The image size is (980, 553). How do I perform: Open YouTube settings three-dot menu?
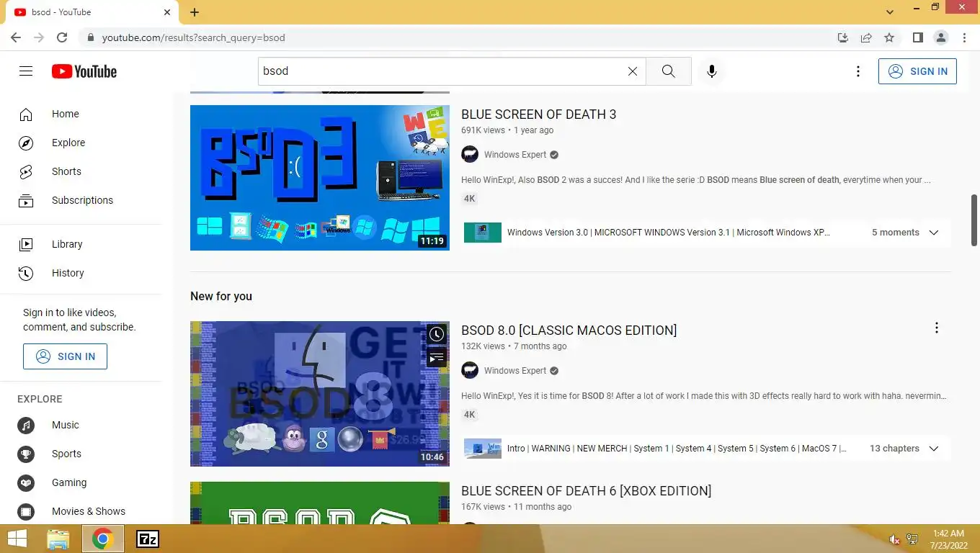(x=857, y=71)
